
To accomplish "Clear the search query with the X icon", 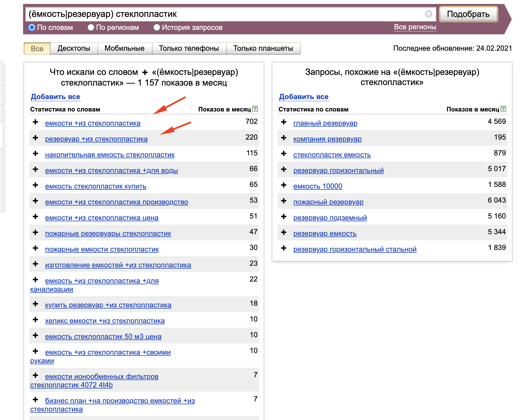I will pos(428,14).
